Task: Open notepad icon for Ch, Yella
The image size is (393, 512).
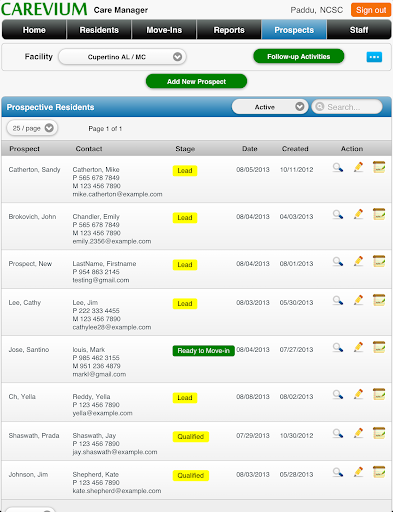Action: tap(379, 394)
